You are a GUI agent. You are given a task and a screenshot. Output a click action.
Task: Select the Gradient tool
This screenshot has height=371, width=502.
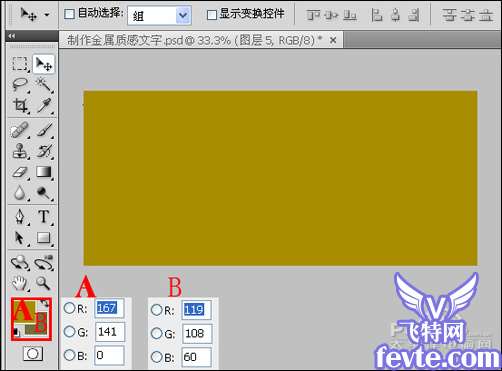pos(44,172)
